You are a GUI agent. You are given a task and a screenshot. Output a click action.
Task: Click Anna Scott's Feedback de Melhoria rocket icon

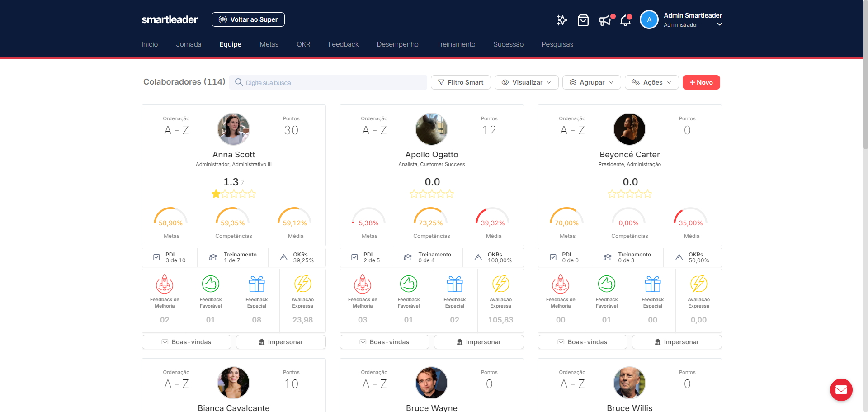165,284
